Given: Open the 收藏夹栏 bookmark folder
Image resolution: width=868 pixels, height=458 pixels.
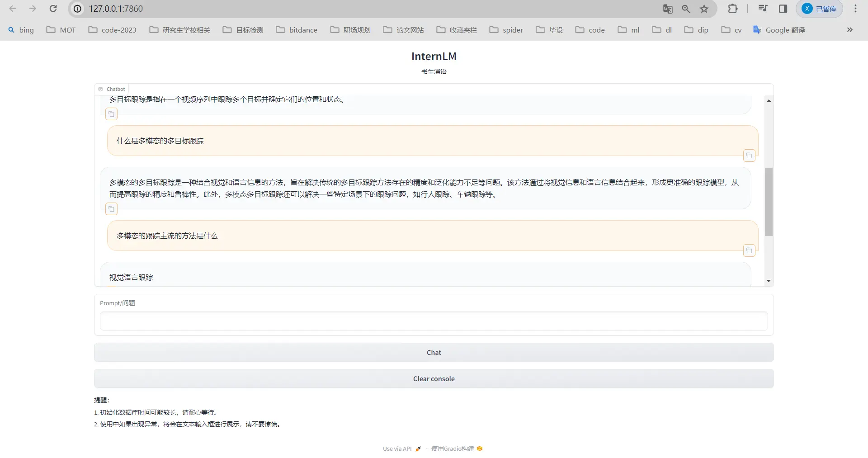Looking at the screenshot, I should [457, 30].
